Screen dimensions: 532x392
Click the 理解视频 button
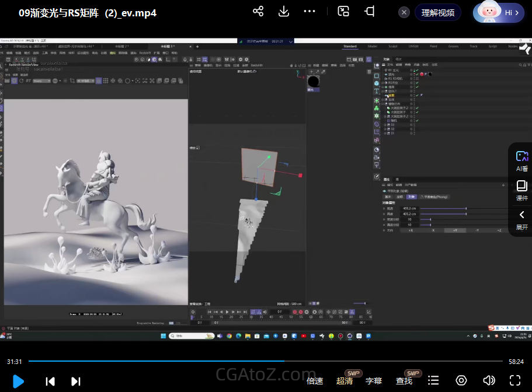click(x=437, y=12)
